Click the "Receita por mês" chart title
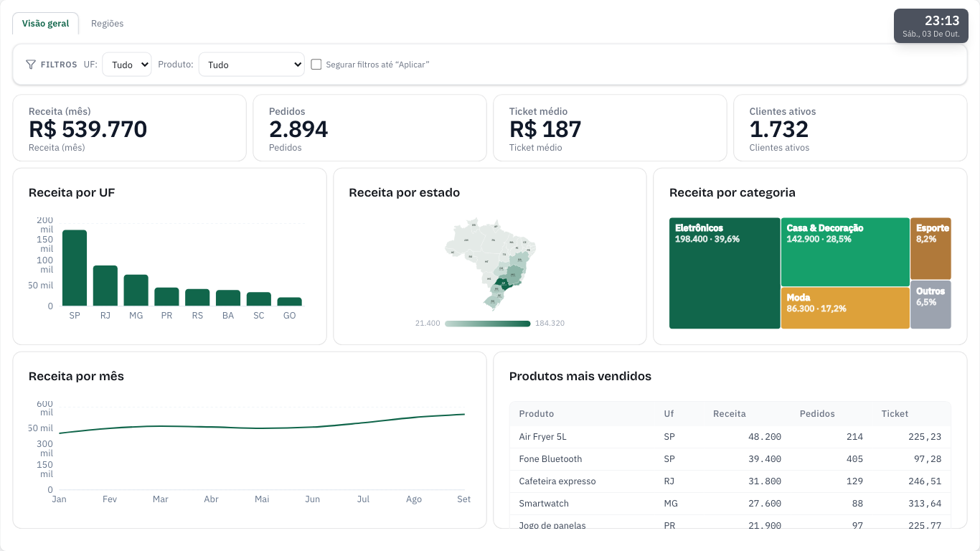Image resolution: width=980 pixels, height=551 pixels. click(x=76, y=376)
